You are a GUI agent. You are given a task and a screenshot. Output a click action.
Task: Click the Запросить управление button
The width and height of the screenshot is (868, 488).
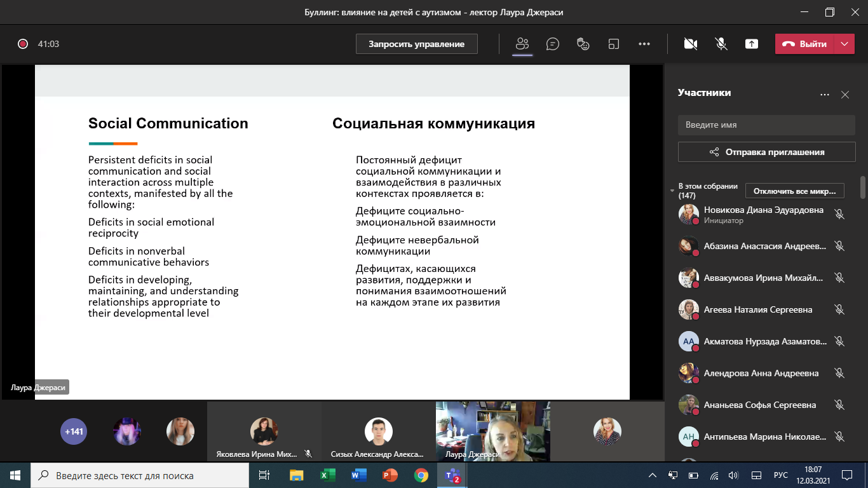[x=416, y=44]
